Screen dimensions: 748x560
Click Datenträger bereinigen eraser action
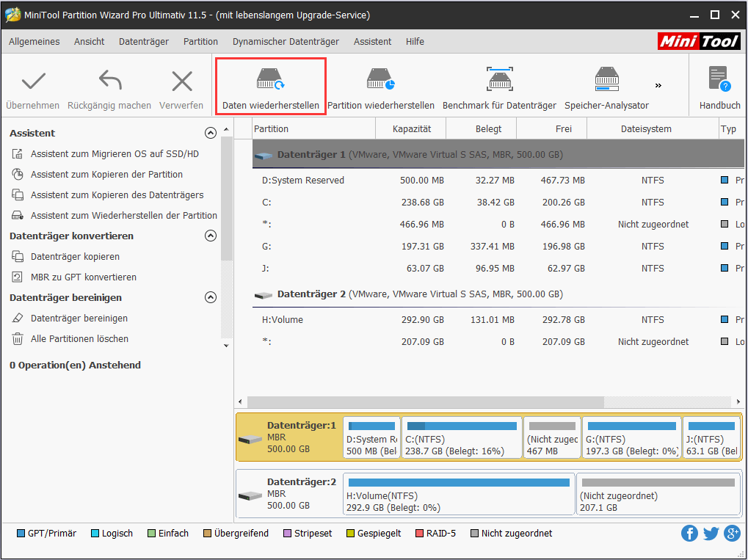(79, 318)
